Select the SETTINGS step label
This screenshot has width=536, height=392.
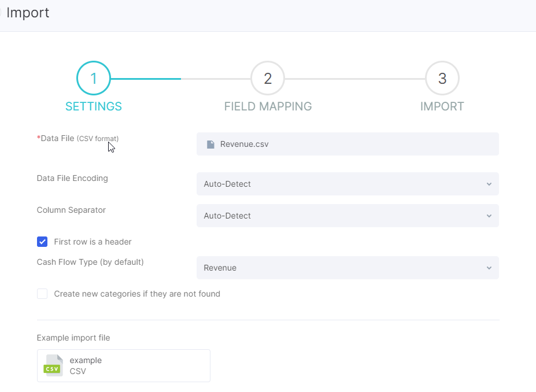click(x=93, y=106)
